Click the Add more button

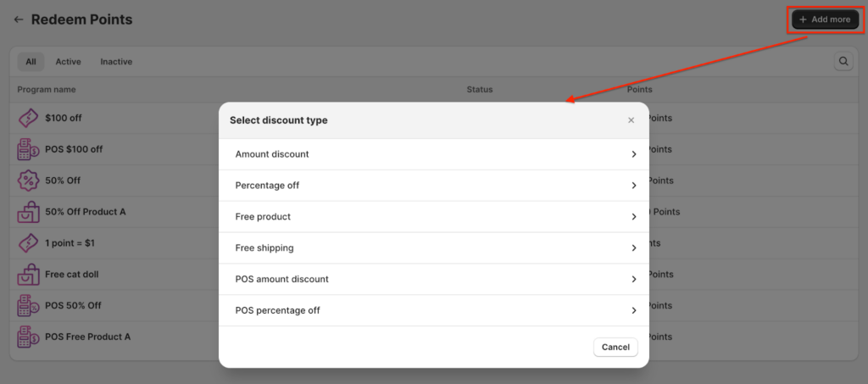click(825, 19)
